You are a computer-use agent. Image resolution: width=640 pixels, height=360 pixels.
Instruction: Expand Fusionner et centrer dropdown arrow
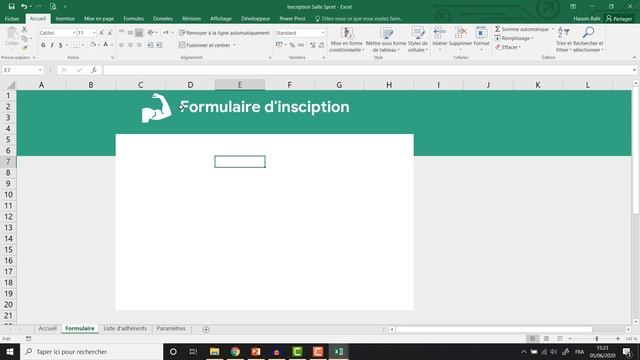point(234,45)
